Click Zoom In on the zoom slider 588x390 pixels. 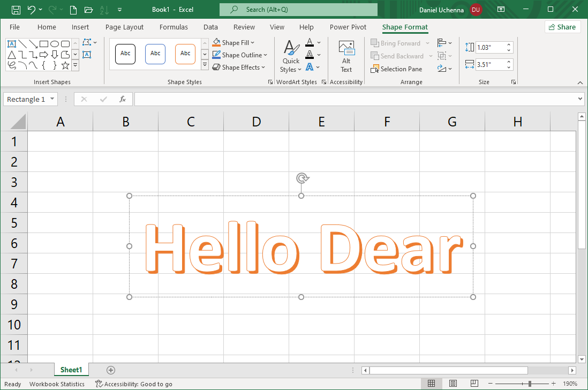coord(553,384)
